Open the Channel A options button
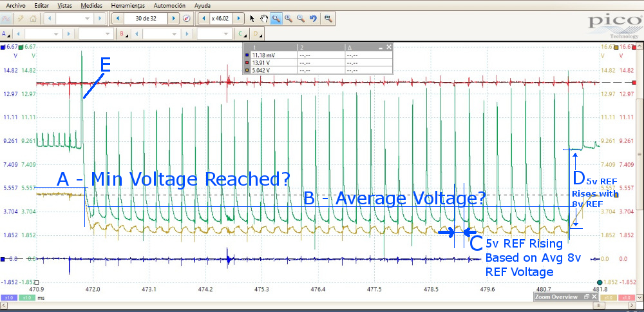 coord(6,34)
